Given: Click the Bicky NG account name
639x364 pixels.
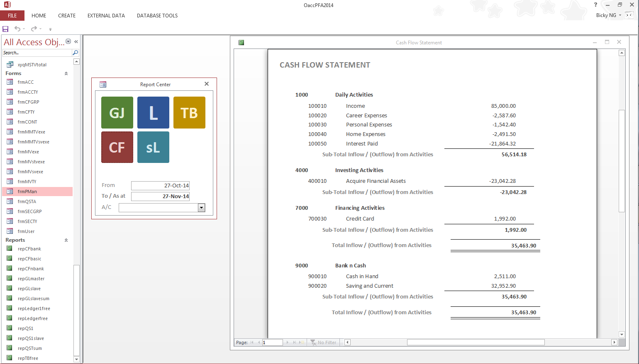Looking at the screenshot, I should point(606,15).
